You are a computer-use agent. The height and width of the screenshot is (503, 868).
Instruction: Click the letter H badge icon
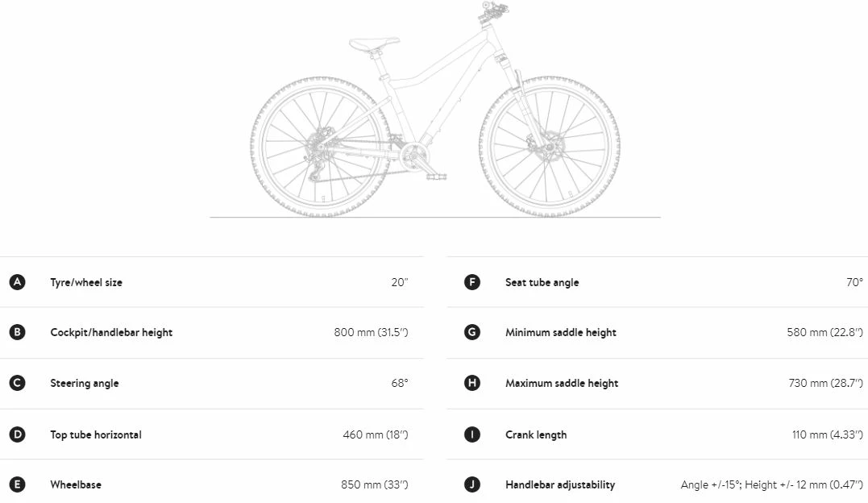click(472, 383)
